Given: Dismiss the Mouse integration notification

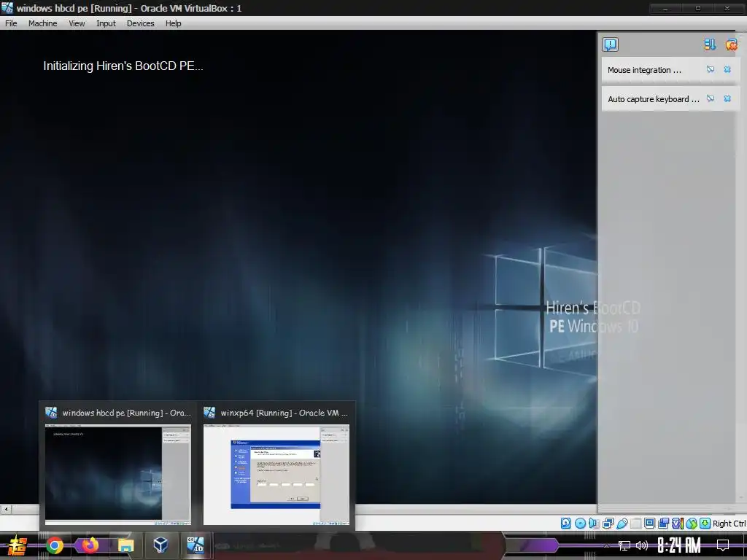Looking at the screenshot, I should 727,69.
